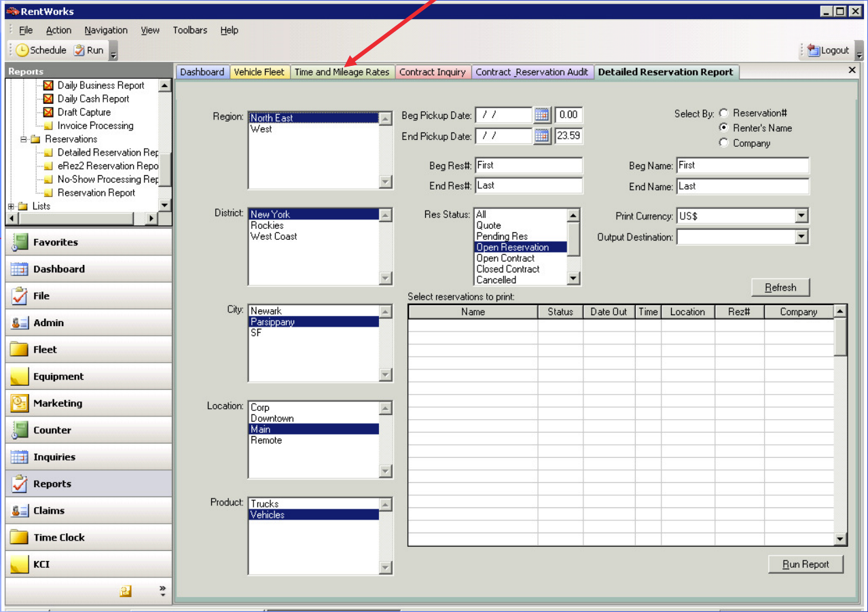Click the small icon at navigation pane bottom
The image size is (868, 612).
125,591
